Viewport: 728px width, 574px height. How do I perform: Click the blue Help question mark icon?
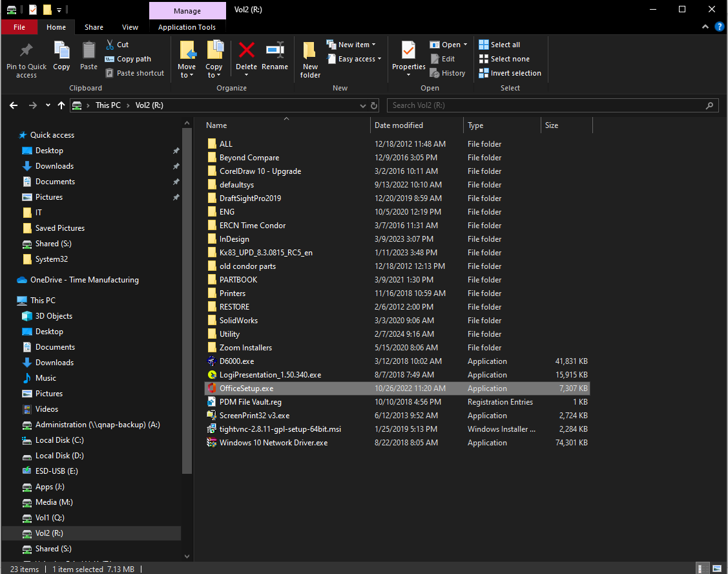click(719, 27)
